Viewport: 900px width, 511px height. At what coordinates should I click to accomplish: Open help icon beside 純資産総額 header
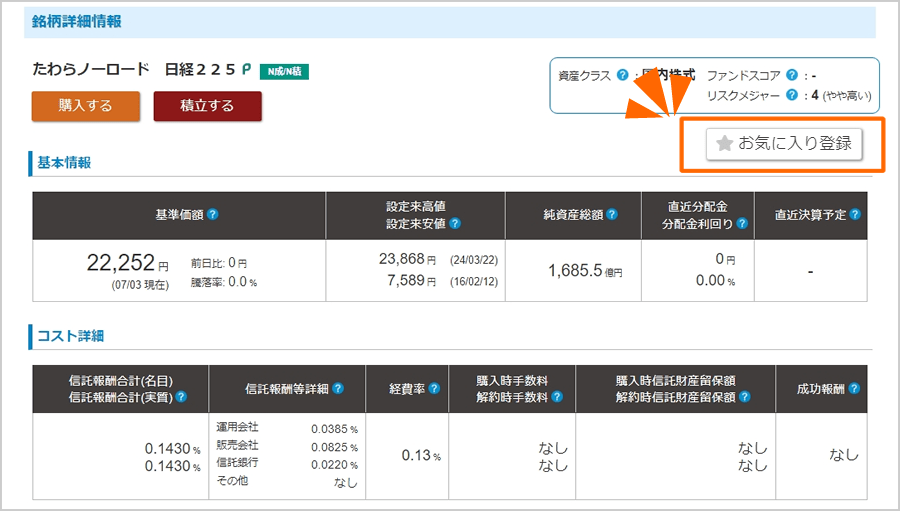point(612,214)
